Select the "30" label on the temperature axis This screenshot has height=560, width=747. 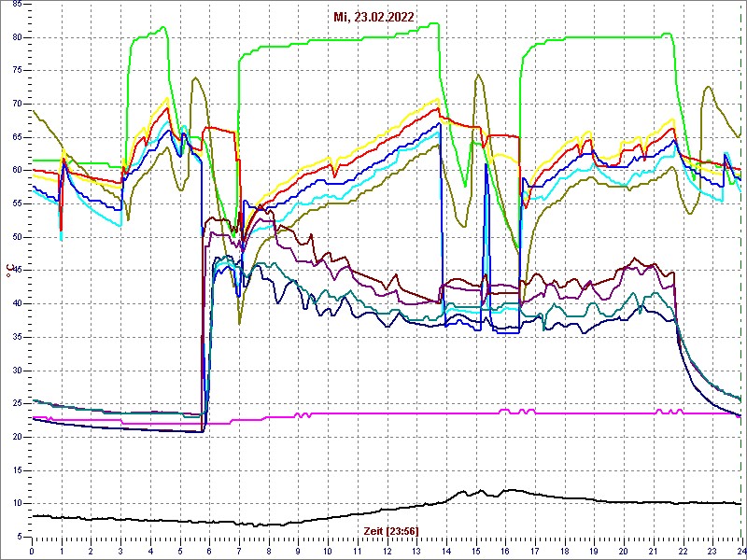coord(17,371)
